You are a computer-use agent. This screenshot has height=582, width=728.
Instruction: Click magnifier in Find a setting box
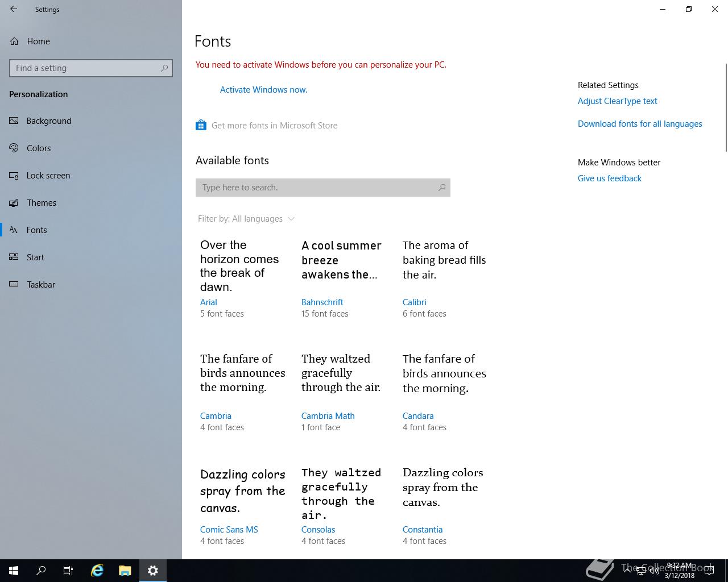(x=164, y=68)
